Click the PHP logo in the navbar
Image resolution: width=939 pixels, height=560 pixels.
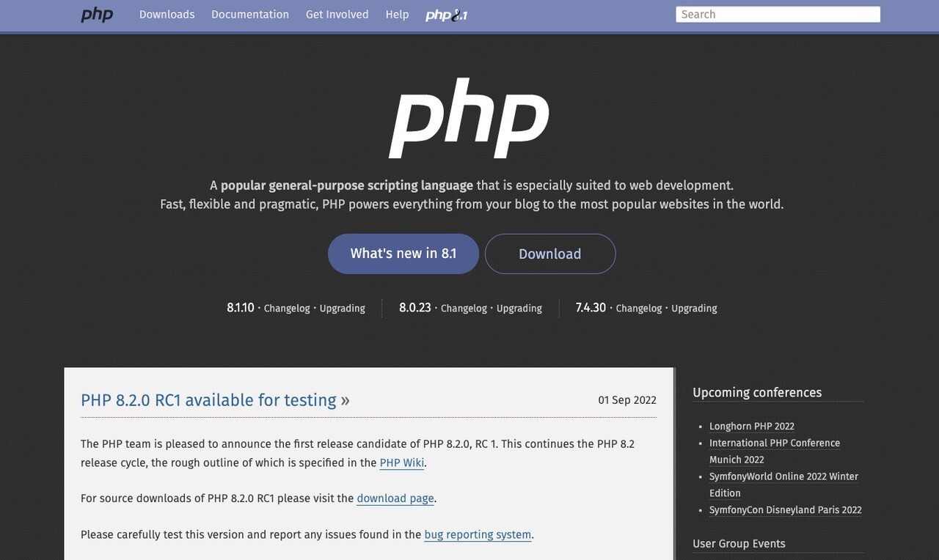97,15
